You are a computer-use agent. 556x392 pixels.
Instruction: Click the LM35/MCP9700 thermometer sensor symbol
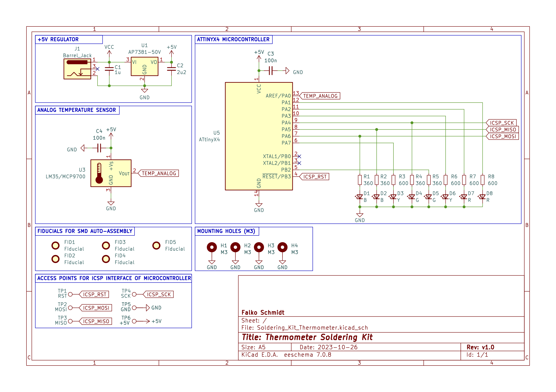coord(111,173)
